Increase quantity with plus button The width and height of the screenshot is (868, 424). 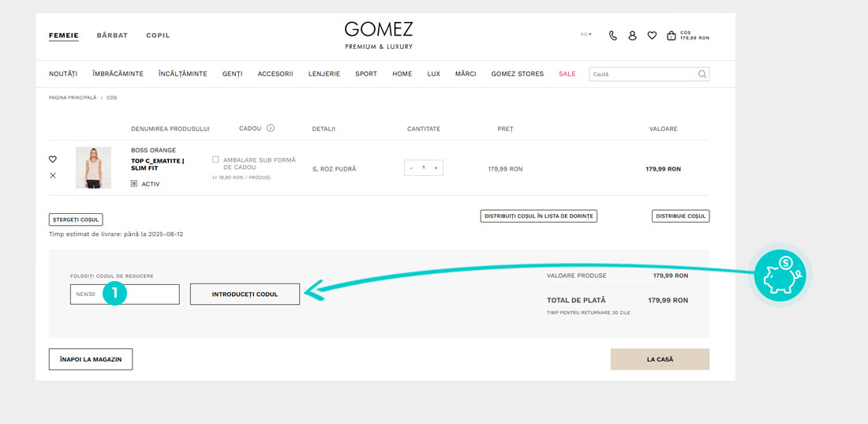click(436, 167)
